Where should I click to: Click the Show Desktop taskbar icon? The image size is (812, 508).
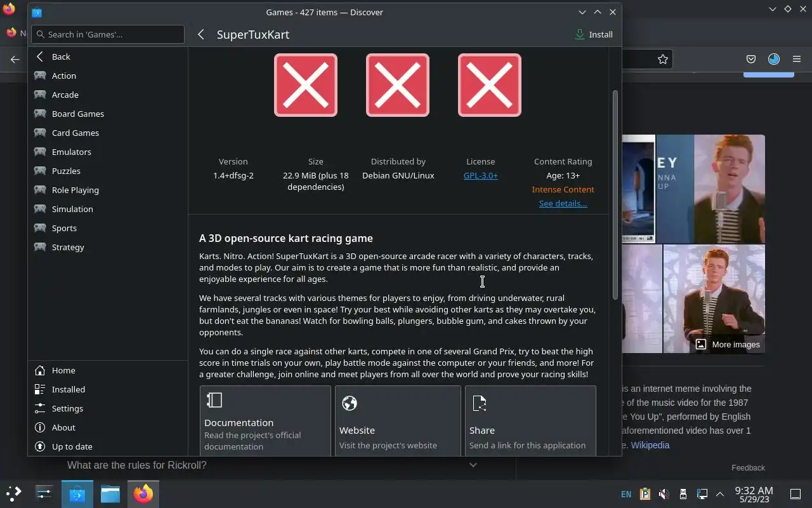pos(796,494)
